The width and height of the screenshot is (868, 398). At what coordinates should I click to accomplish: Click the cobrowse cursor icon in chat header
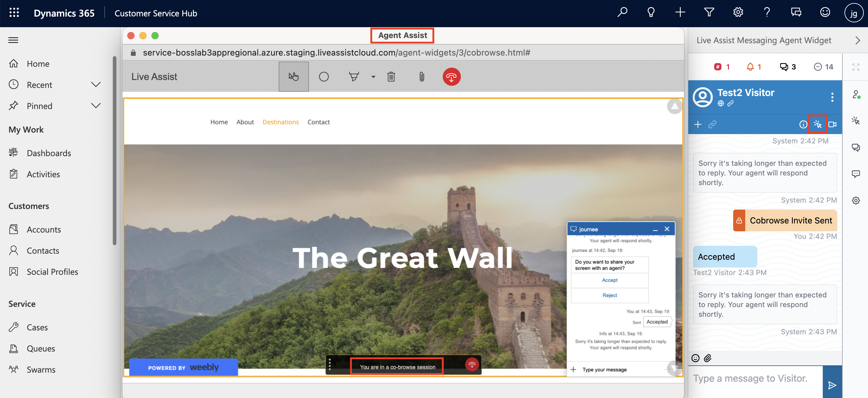coord(817,124)
